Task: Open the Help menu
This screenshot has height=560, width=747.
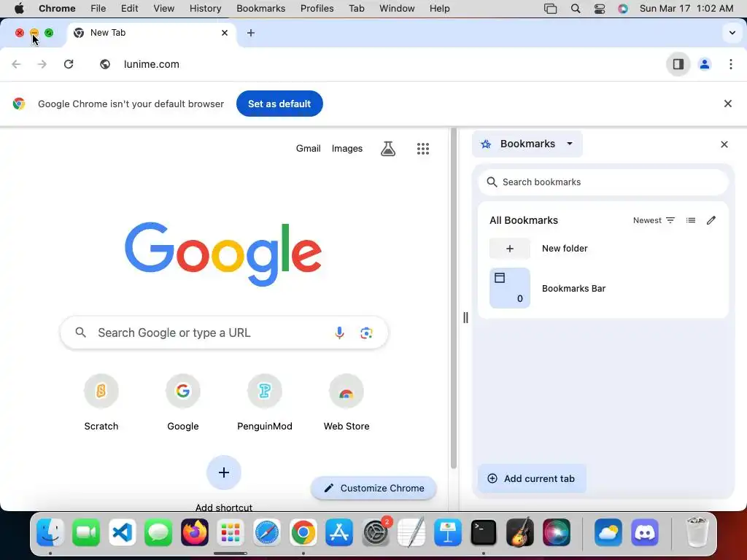Action: [439, 8]
